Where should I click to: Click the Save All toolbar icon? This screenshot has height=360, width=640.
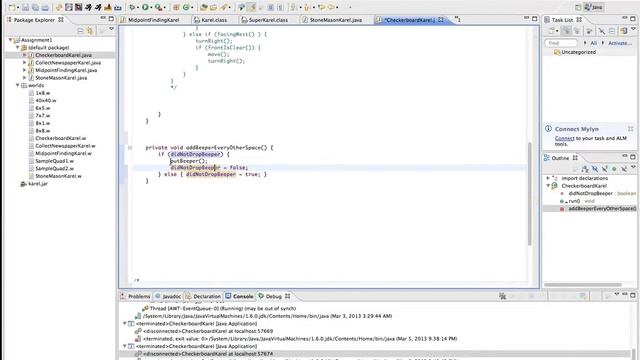[x=35, y=7]
